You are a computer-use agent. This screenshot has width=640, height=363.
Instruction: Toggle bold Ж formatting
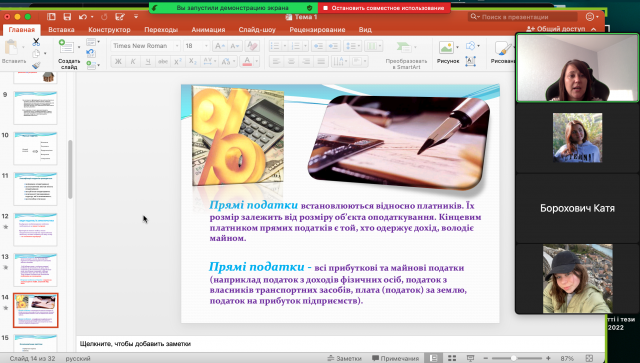pos(118,62)
